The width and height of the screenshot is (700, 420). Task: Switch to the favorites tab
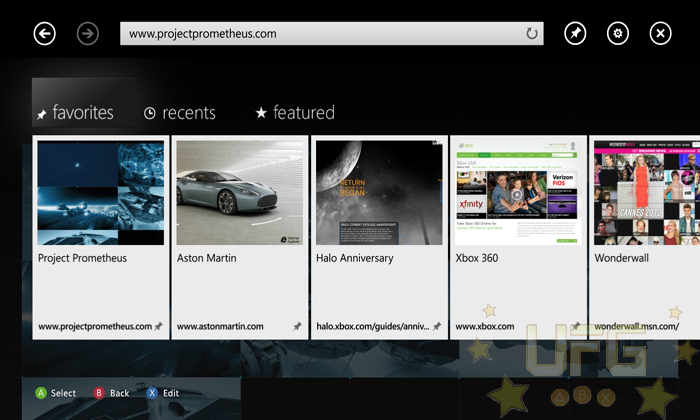(83, 104)
